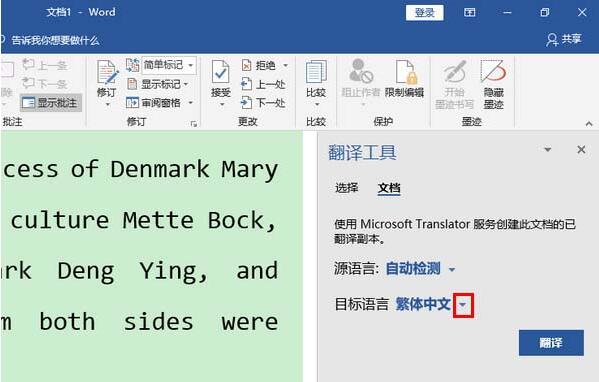Click the word "Ying," in the document
This screenshot has width=599, height=382.
pos(173,272)
